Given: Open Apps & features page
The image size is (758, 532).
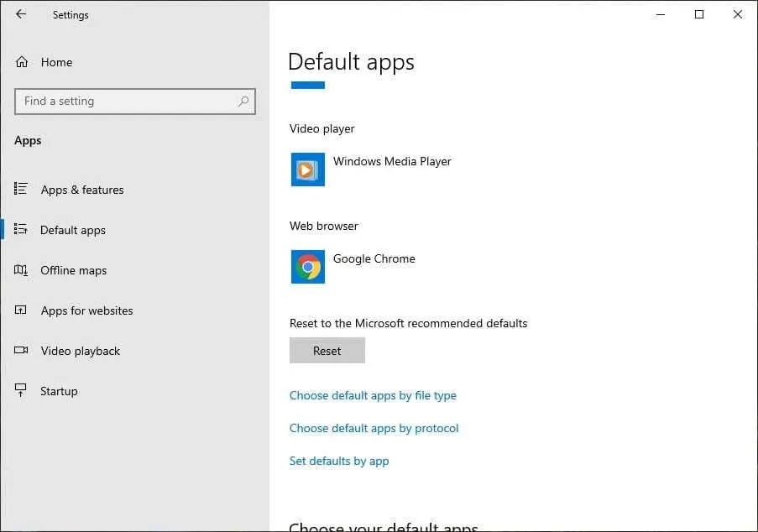Looking at the screenshot, I should coord(82,190).
